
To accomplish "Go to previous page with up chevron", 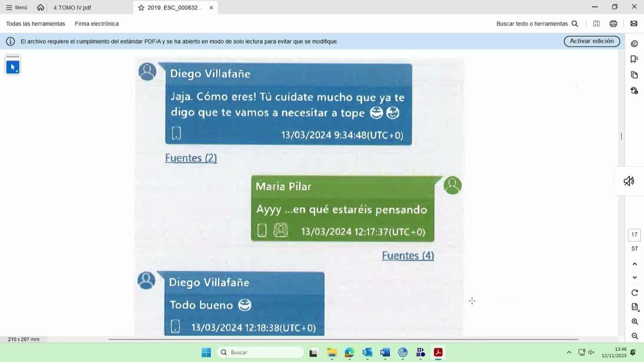I will point(635,264).
